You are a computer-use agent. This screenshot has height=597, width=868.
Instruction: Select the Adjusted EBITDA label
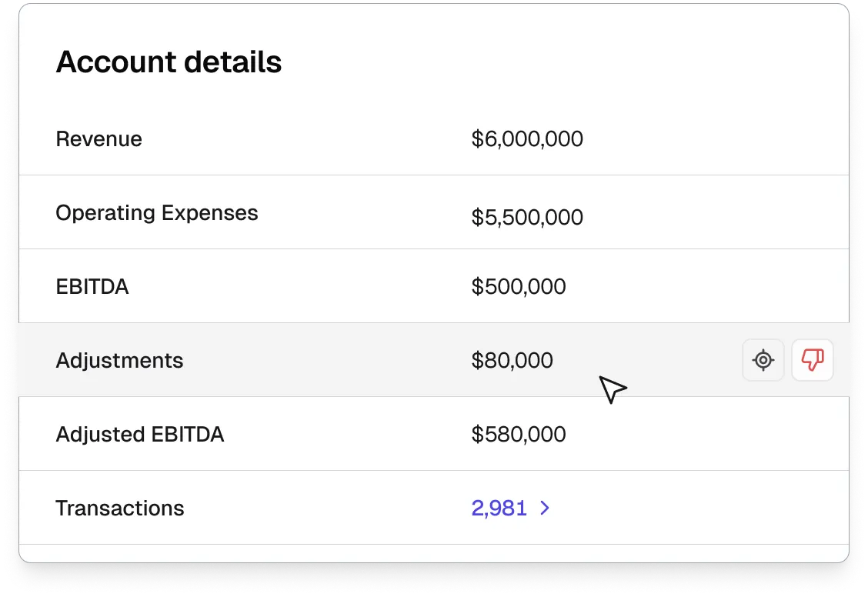139,435
